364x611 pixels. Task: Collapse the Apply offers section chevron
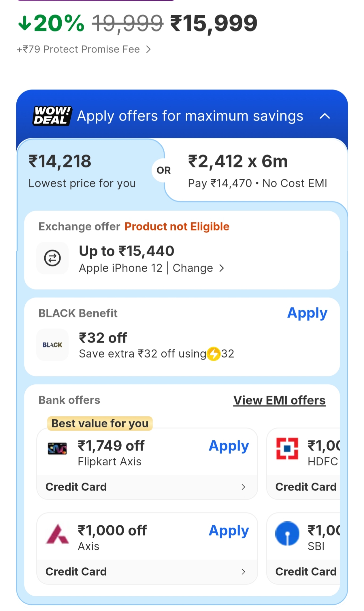click(x=325, y=116)
